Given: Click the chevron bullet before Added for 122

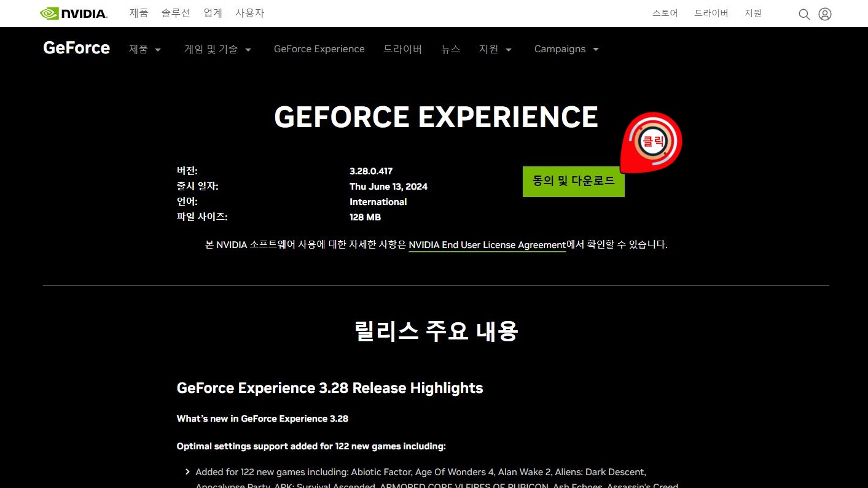Looking at the screenshot, I should tap(187, 472).
